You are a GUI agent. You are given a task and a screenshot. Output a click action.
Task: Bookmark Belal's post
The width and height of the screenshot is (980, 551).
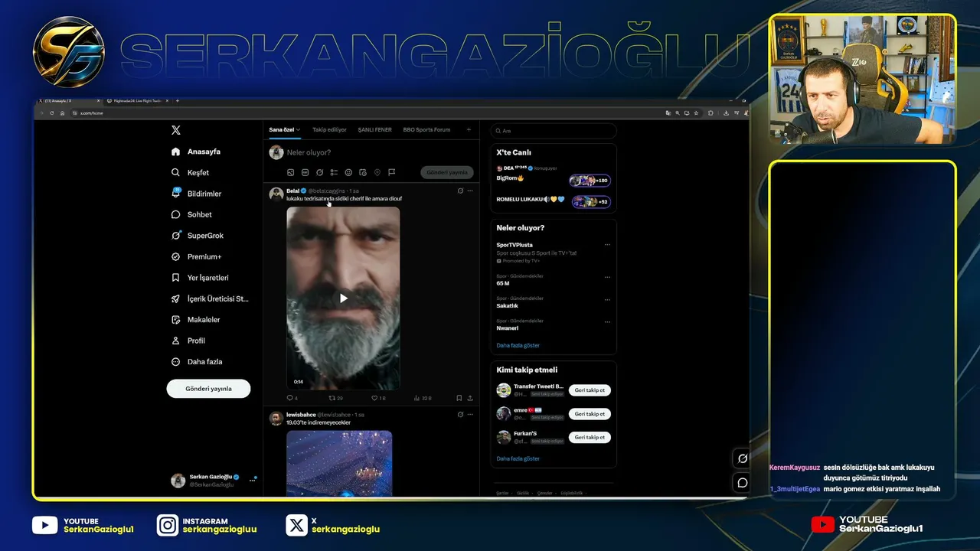coord(459,398)
